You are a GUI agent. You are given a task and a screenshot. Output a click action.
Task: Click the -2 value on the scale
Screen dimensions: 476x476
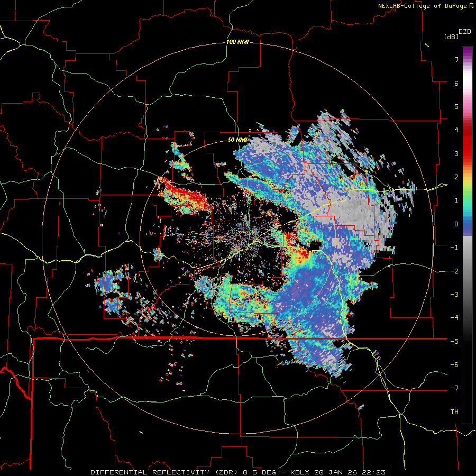tap(454, 271)
